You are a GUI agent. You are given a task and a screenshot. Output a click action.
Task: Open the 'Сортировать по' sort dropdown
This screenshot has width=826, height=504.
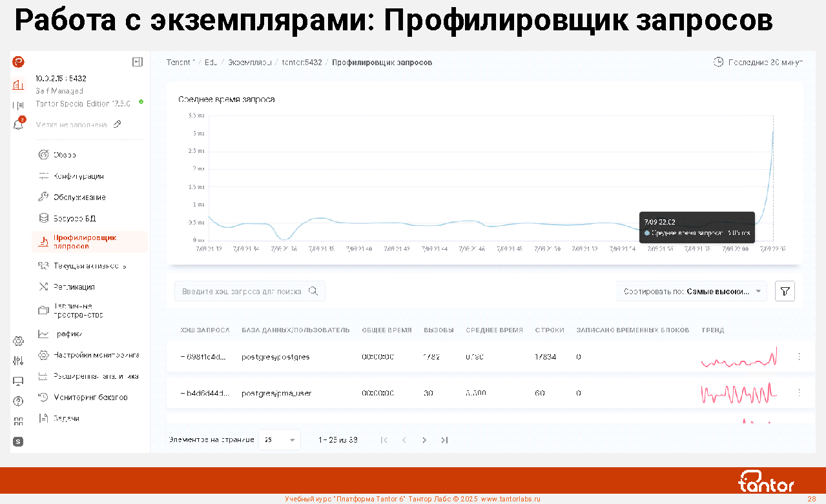pyautogui.click(x=691, y=292)
